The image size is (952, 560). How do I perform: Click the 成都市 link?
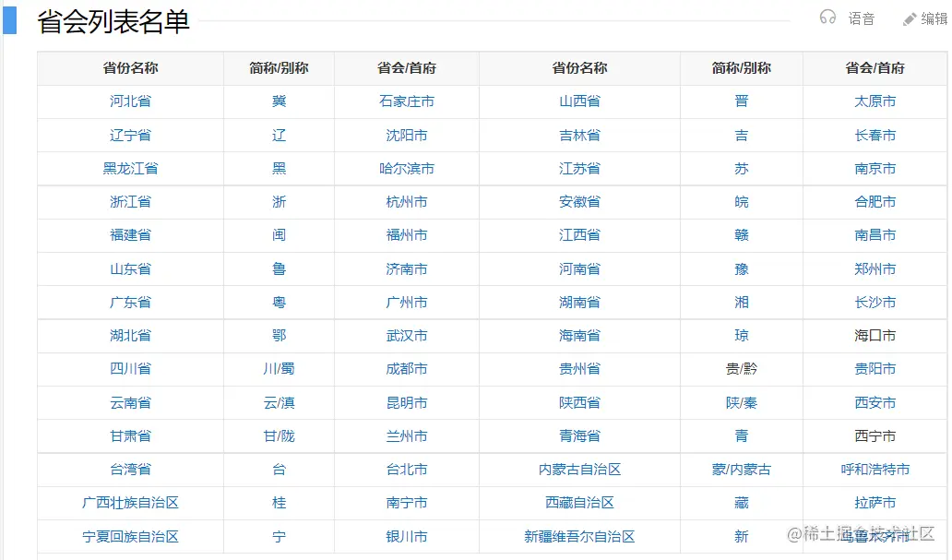(x=407, y=369)
